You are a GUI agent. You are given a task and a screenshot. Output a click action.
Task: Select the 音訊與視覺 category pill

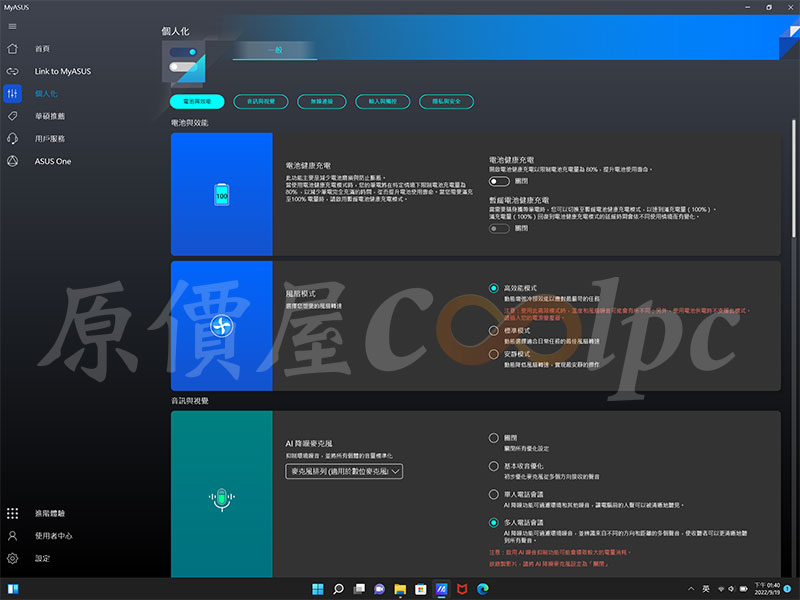(261, 102)
